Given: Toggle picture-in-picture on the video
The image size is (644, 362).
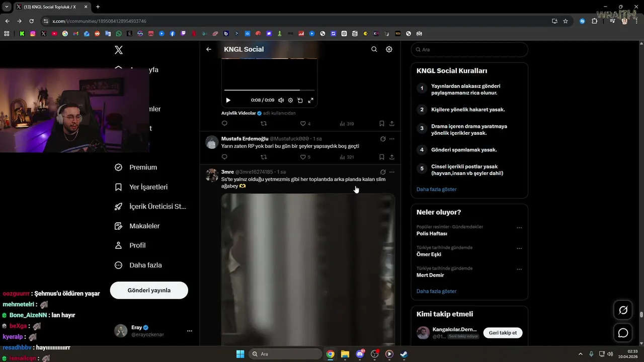Looking at the screenshot, I should coord(300,100).
